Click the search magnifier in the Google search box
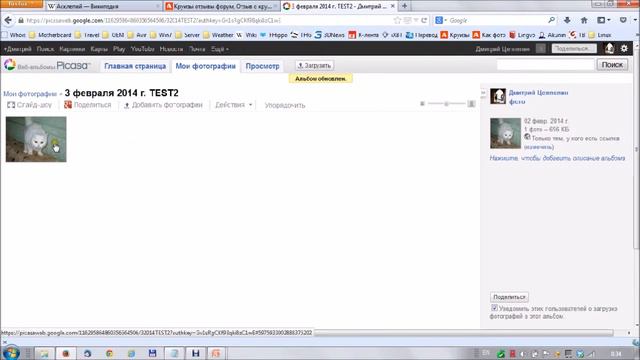640x360 pixels. point(551,20)
